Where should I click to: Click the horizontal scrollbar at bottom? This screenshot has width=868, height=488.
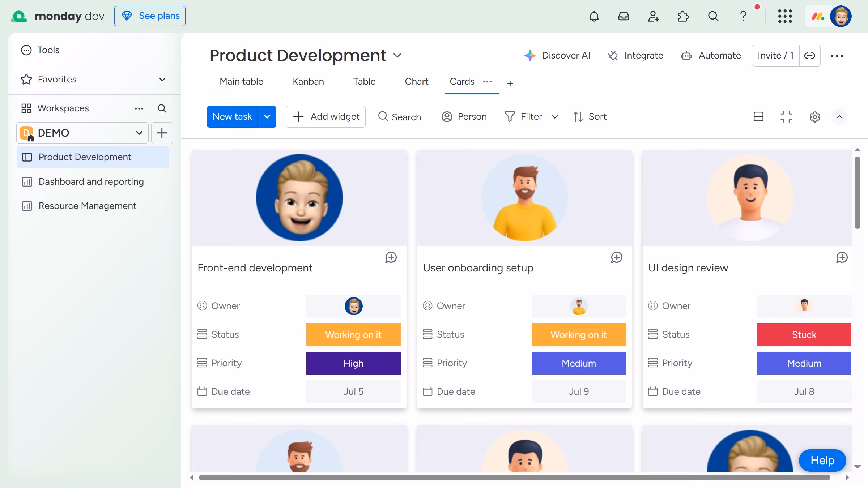point(514,478)
